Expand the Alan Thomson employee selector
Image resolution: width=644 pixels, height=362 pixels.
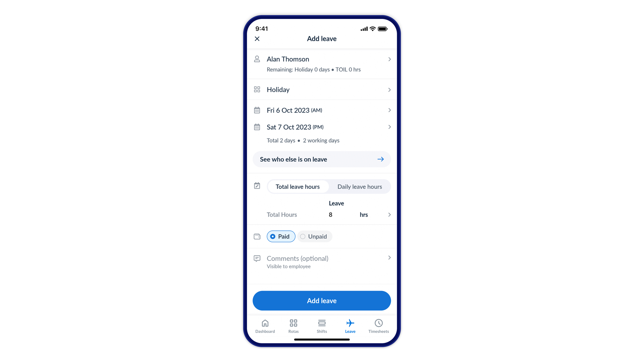pos(322,64)
